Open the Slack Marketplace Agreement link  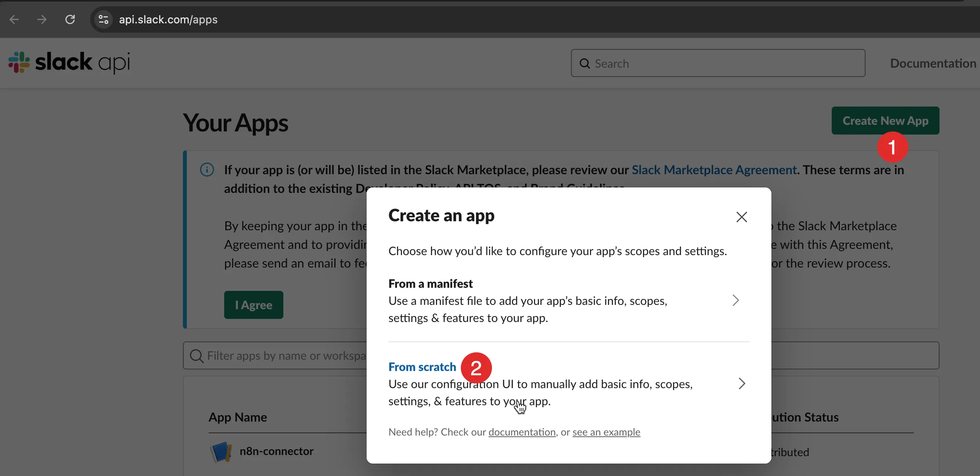[x=714, y=170]
